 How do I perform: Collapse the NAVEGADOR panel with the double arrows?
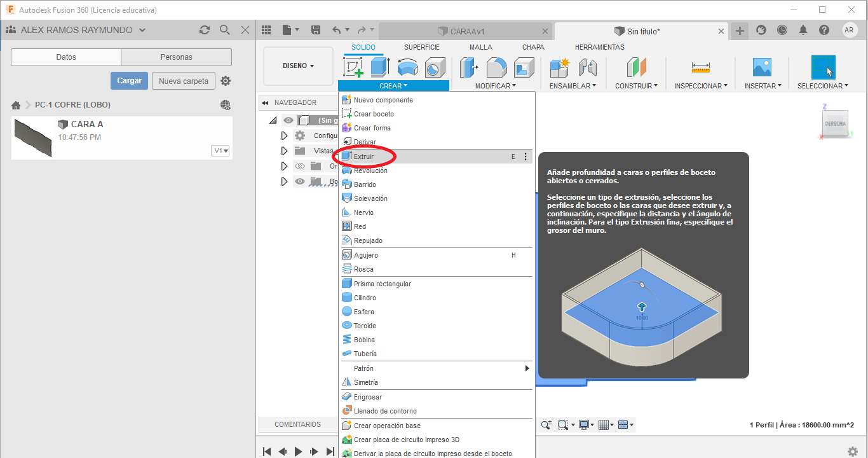tap(265, 102)
